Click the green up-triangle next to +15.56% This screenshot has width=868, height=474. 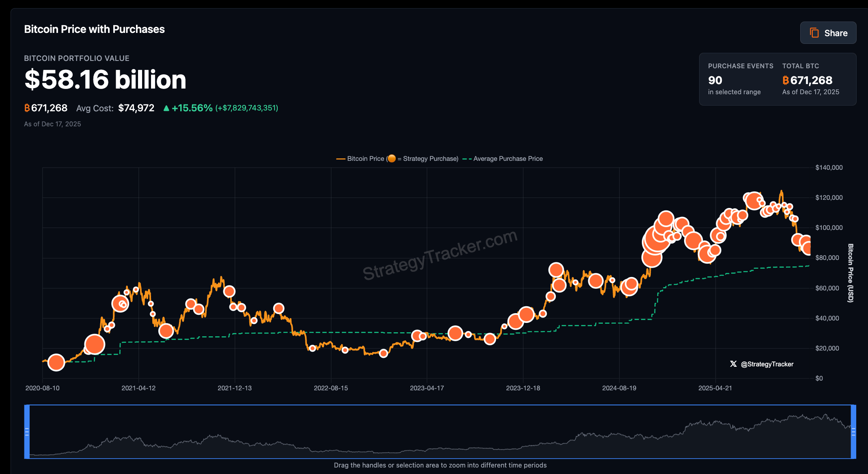(166, 108)
